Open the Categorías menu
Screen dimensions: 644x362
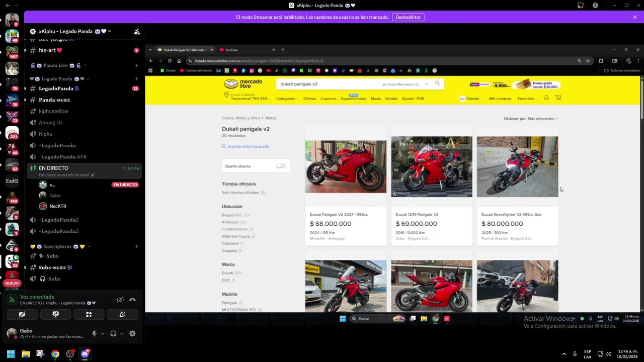(x=287, y=99)
